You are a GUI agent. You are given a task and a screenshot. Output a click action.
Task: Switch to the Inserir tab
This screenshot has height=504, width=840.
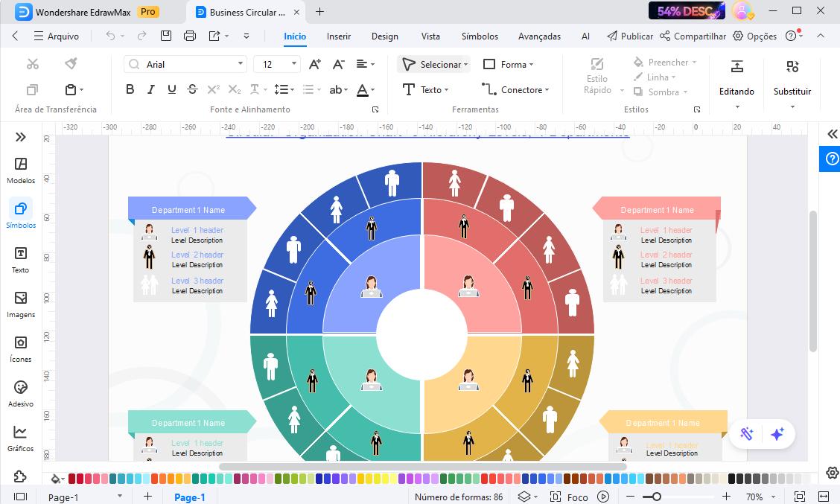339,36
